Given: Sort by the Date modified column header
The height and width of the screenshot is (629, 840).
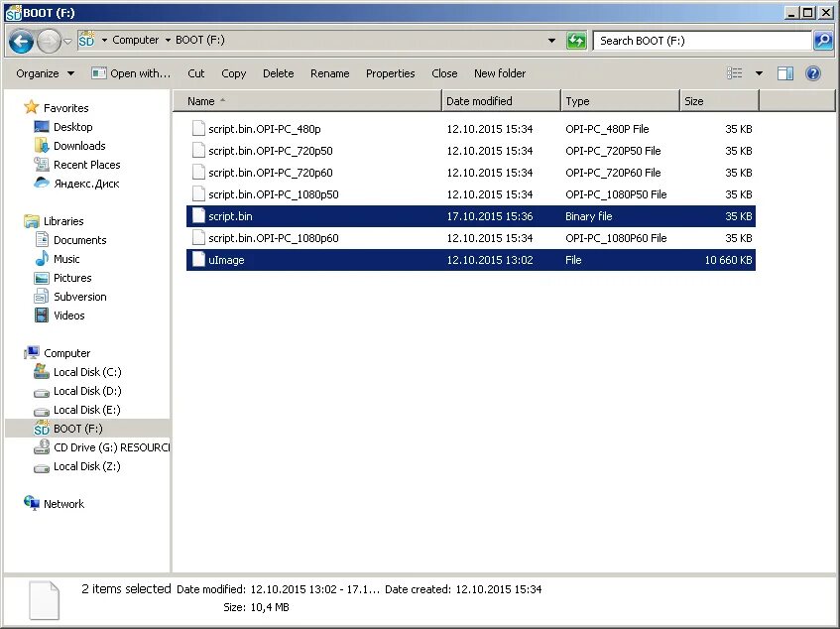Looking at the screenshot, I should 501,101.
